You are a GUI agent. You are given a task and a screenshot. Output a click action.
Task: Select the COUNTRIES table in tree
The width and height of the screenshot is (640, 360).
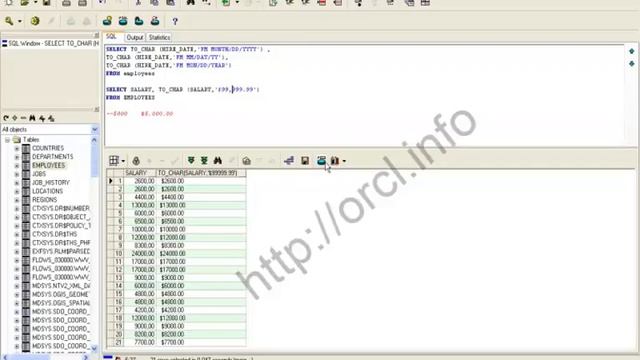[48, 148]
